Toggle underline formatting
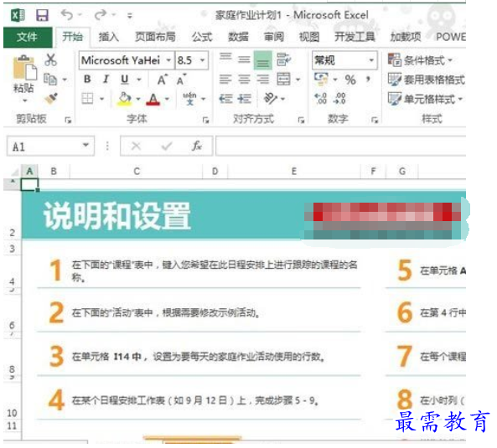This screenshot has height=448, width=497. (x=125, y=80)
